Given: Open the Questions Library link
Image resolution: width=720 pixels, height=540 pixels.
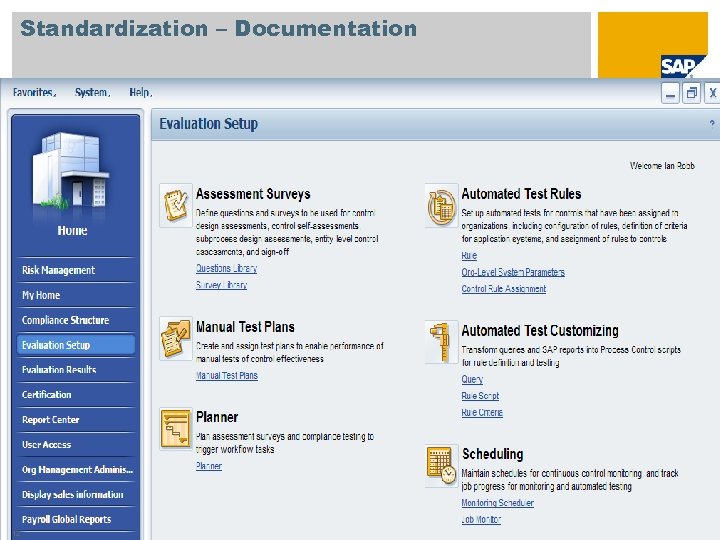Looking at the screenshot, I should (226, 268).
